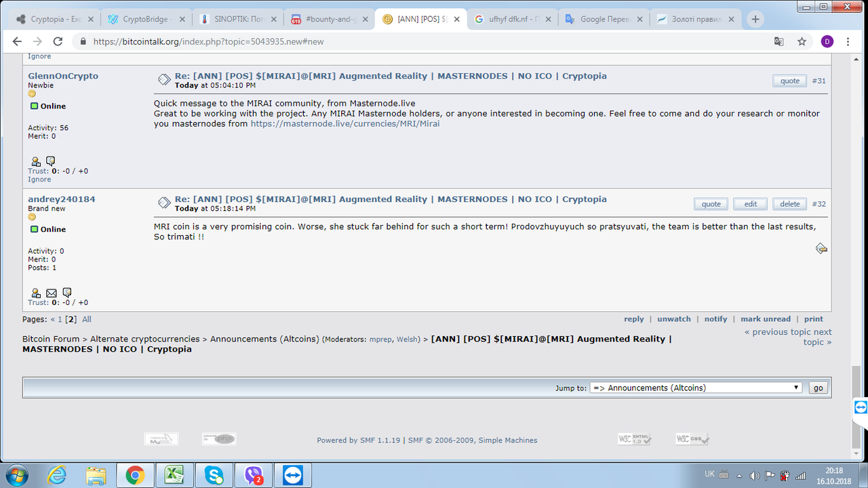
Task: Click post message icon of reply #32
Action: [164, 203]
